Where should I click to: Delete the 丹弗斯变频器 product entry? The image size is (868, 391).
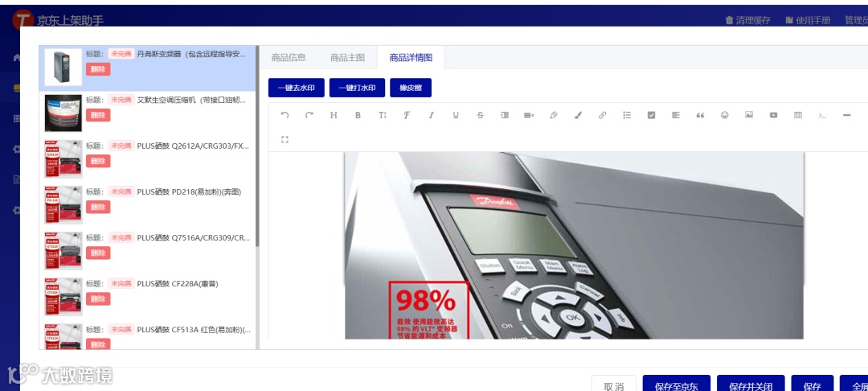pyautogui.click(x=98, y=69)
